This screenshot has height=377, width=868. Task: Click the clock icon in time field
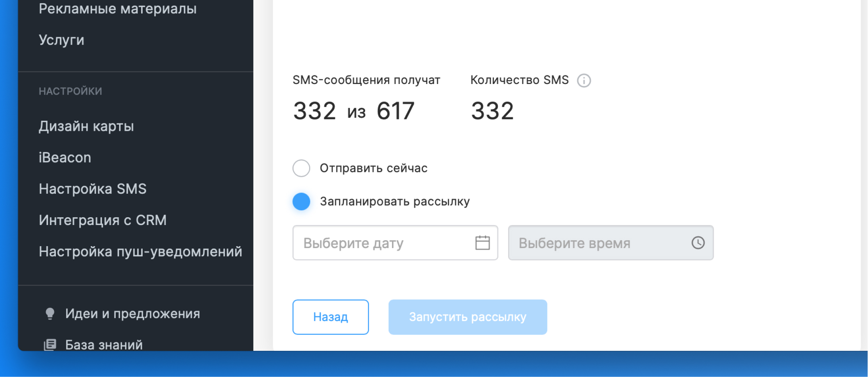pyautogui.click(x=698, y=243)
